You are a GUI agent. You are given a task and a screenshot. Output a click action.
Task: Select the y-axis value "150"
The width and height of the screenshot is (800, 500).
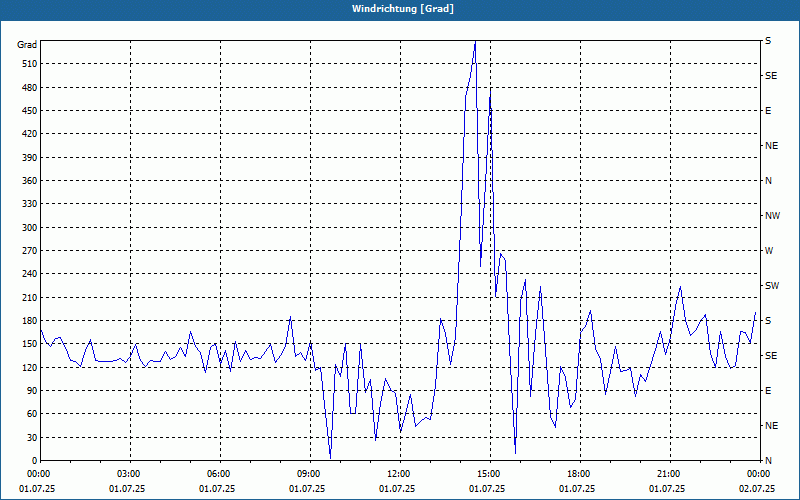point(30,344)
